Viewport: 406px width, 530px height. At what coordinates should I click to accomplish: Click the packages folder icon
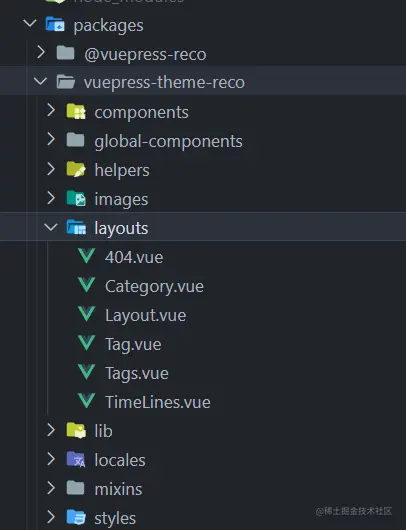(55, 24)
